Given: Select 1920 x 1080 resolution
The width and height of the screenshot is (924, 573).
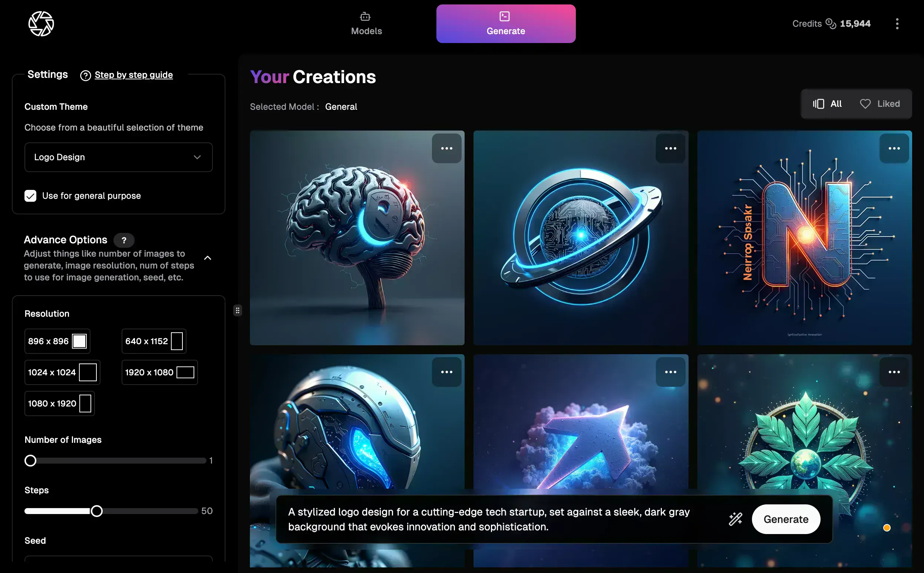Looking at the screenshot, I should click(x=159, y=372).
